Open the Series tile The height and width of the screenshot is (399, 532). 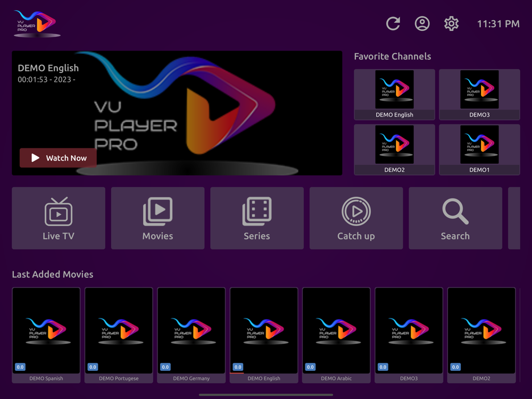257,218
